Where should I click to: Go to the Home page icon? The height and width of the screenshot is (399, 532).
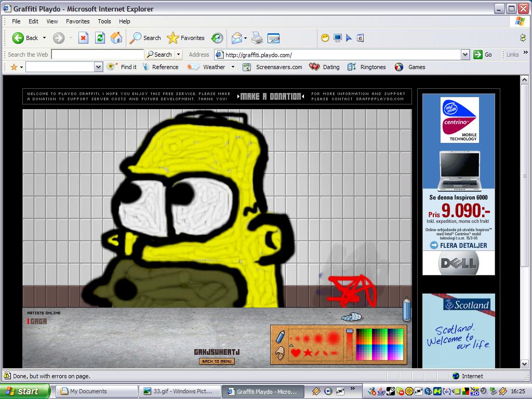[116, 37]
